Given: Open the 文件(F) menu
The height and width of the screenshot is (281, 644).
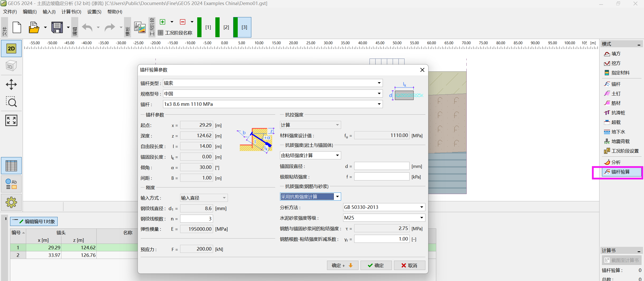Looking at the screenshot, I should tap(10, 12).
